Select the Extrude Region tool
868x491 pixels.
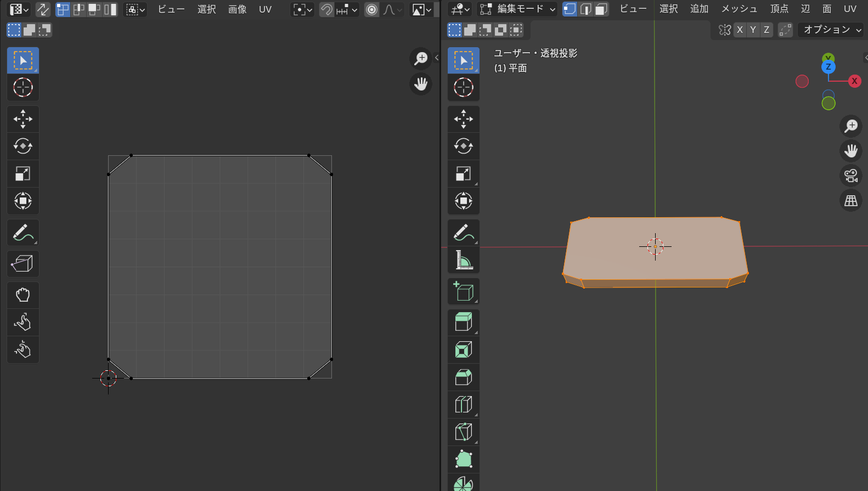pyautogui.click(x=464, y=323)
